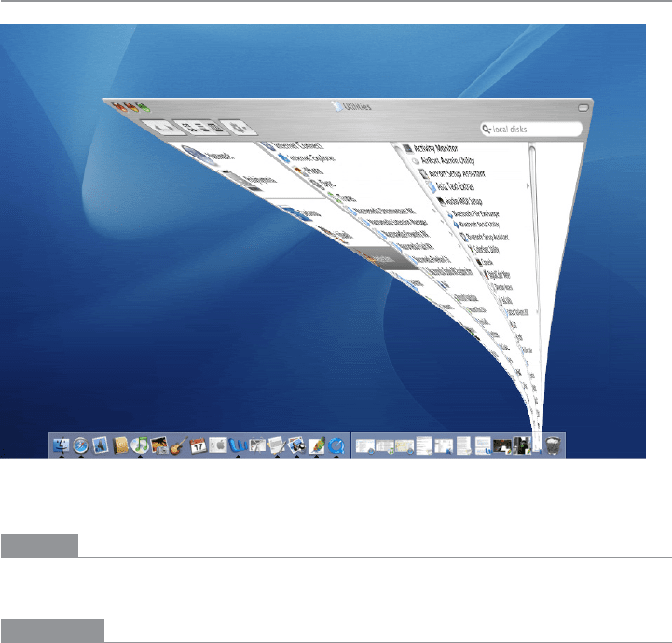672x643 pixels.
Task: Restore the minimized iTunes window from Dock
Action: tap(385, 446)
